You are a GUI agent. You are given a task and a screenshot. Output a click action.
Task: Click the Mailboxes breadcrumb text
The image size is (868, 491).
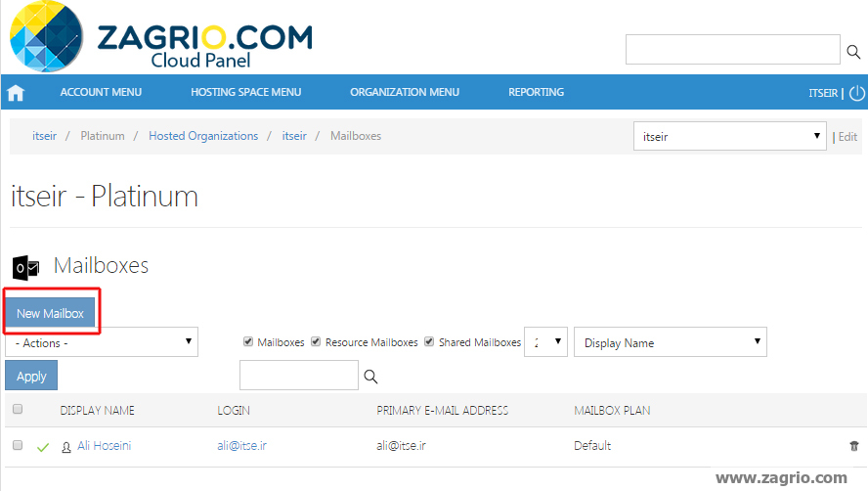point(356,136)
